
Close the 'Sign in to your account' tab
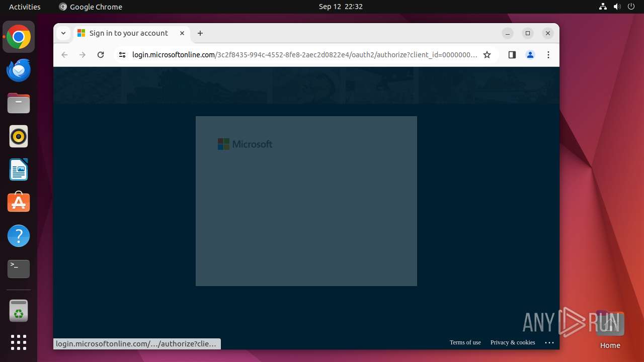(x=182, y=33)
